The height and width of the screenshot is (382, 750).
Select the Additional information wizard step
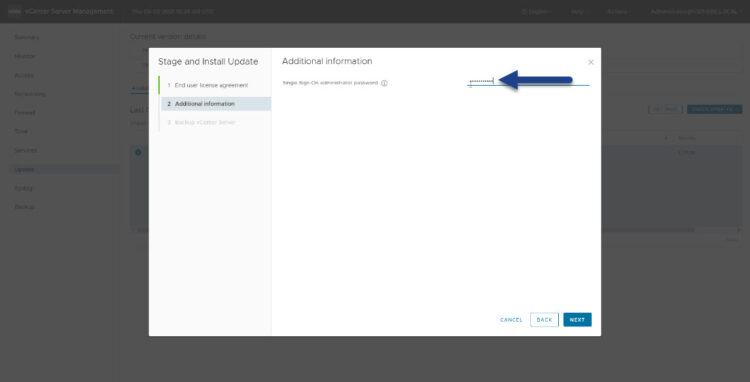pyautogui.click(x=216, y=104)
